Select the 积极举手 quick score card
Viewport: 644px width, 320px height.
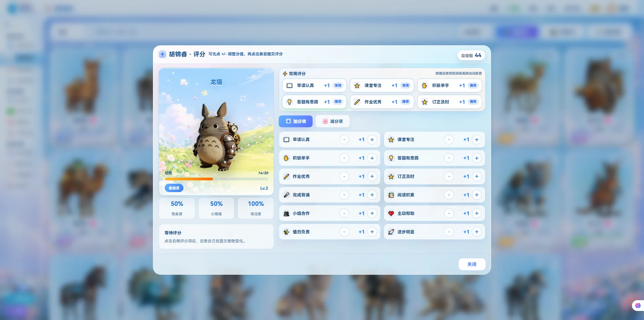point(449,86)
